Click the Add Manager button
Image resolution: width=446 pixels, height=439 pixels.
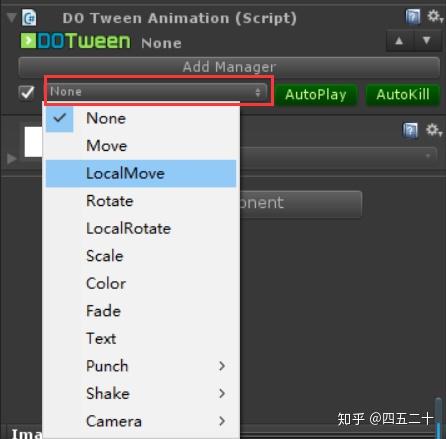(x=229, y=67)
